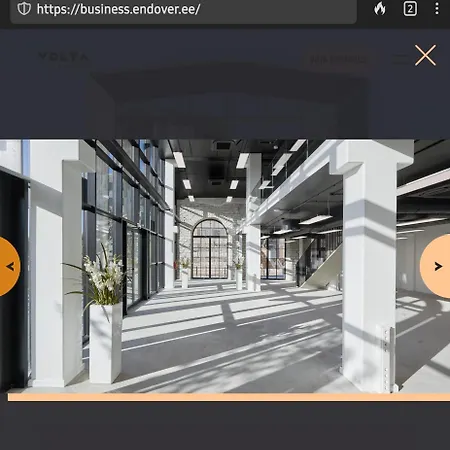This screenshot has width=450, height=450.
Task: Click the orange progress bar under the photo
Action: [x=229, y=397]
